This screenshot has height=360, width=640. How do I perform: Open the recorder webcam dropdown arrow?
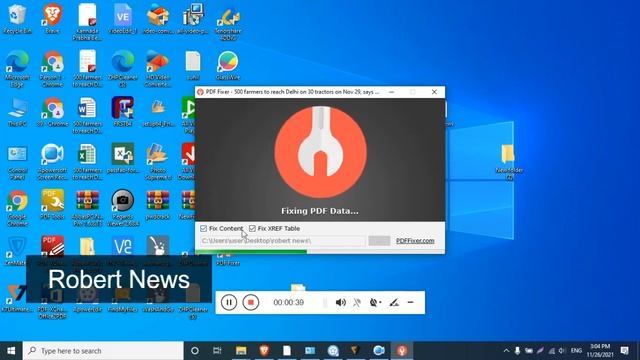(380, 302)
